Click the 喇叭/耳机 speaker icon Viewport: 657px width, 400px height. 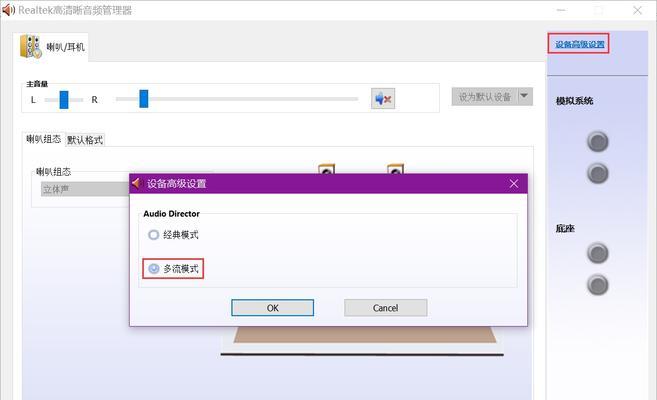point(31,46)
